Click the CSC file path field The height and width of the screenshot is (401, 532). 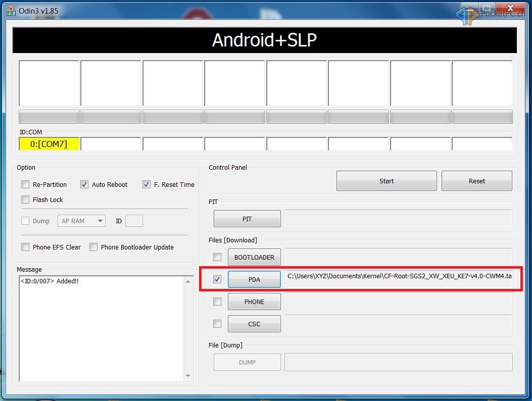point(398,323)
